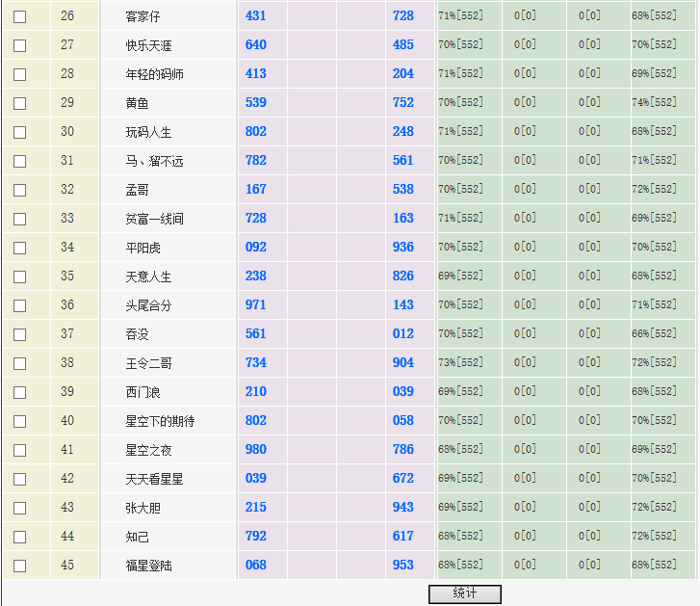Click the blue number 431
Screen dimensions: 700x606
pos(256,15)
